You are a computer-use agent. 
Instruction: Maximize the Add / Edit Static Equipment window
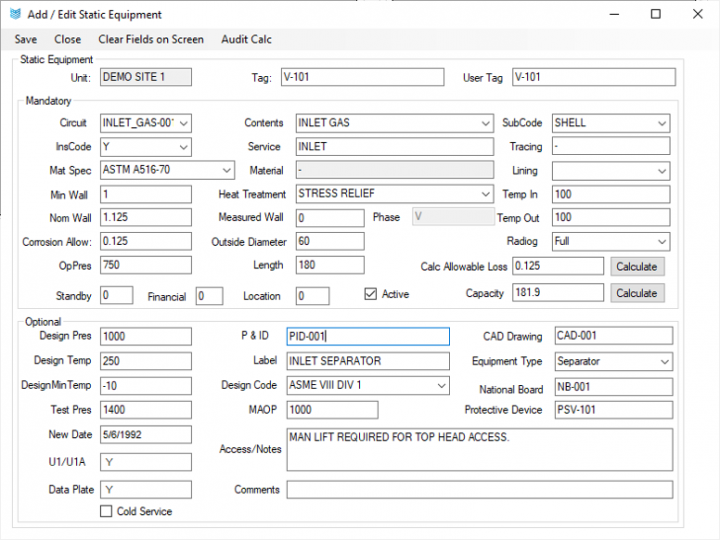(656, 14)
